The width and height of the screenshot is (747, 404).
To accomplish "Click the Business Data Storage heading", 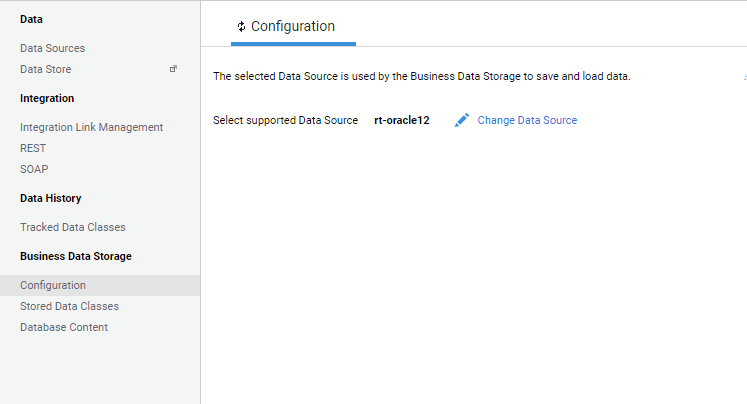I will tap(76, 256).
